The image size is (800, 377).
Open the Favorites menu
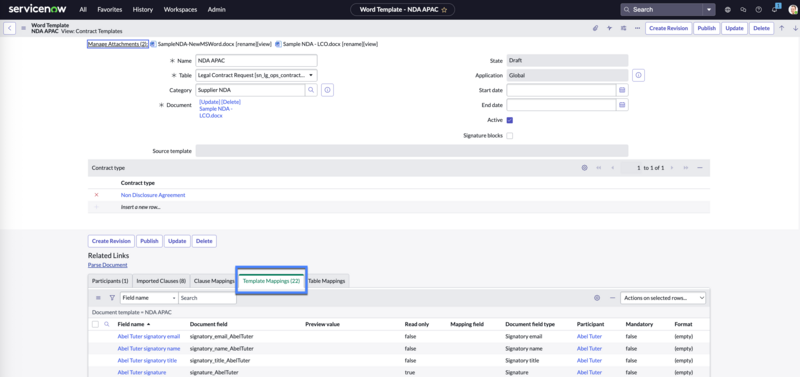(x=110, y=10)
